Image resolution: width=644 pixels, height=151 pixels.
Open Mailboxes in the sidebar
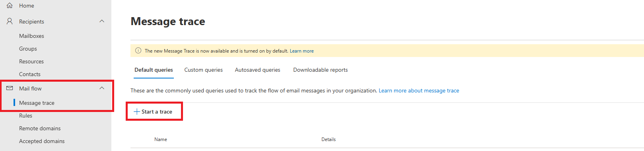(31, 36)
